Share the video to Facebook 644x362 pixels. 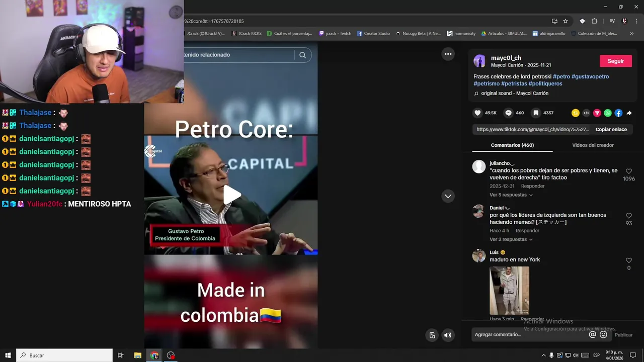(x=618, y=113)
